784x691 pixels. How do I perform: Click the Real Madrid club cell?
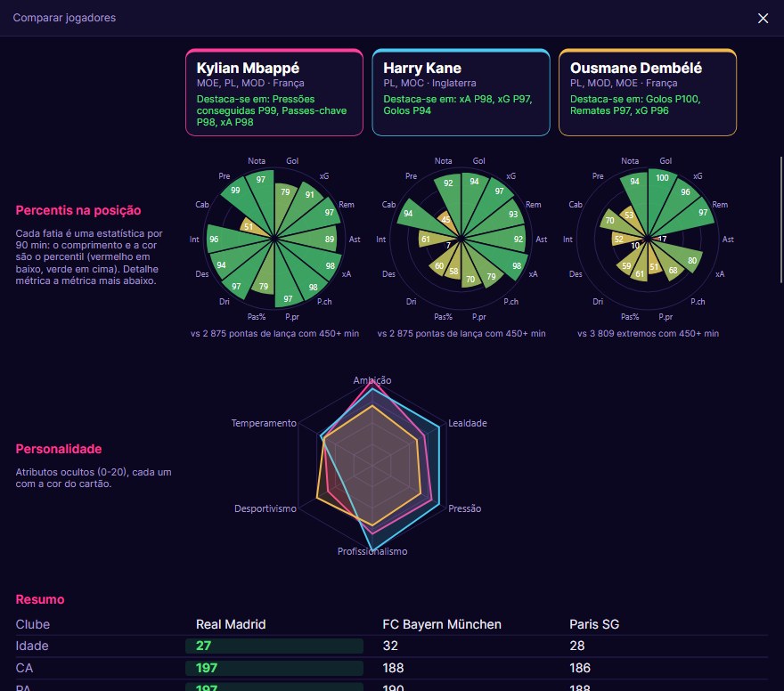coord(231,624)
